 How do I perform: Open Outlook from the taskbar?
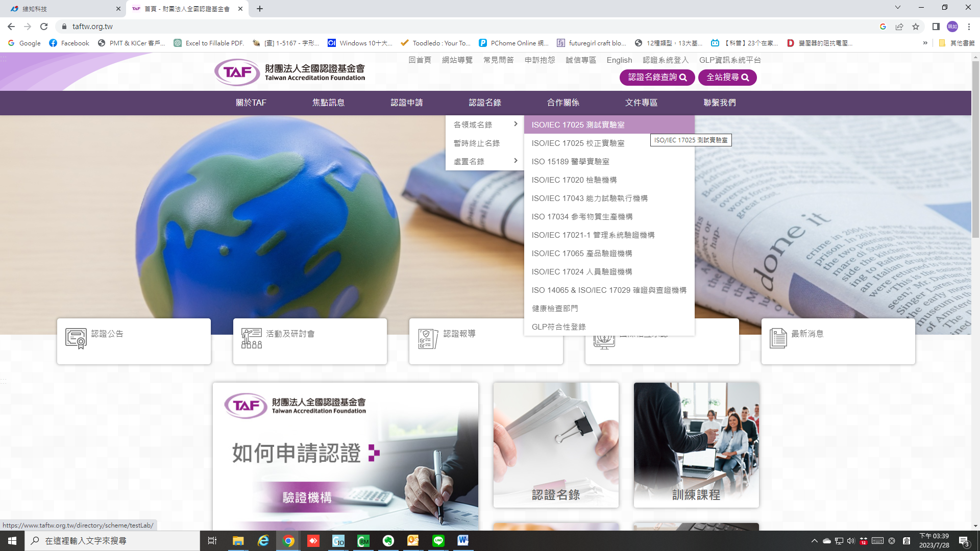click(413, 541)
